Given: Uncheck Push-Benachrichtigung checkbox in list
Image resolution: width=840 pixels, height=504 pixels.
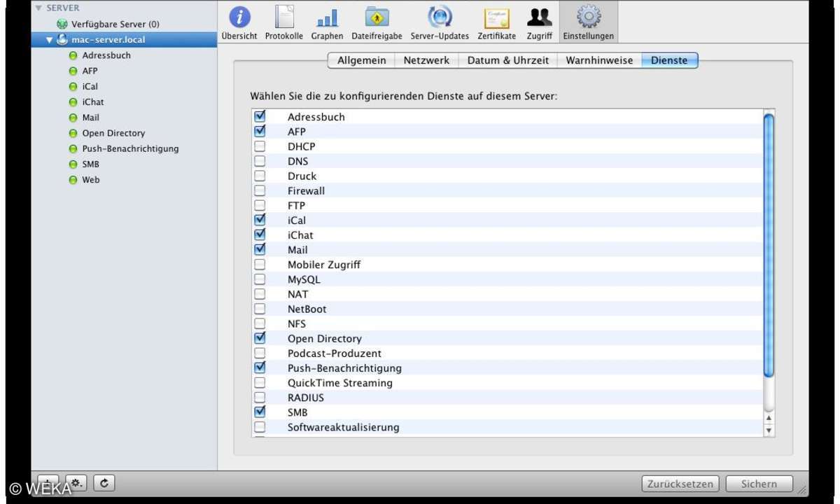Looking at the screenshot, I should click(x=260, y=367).
